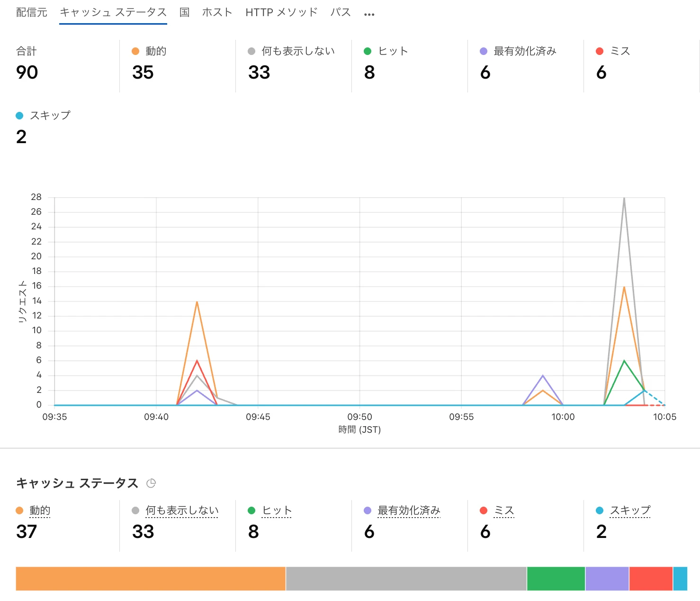Click underlined 何も表示しない label in bottom section

182,510
